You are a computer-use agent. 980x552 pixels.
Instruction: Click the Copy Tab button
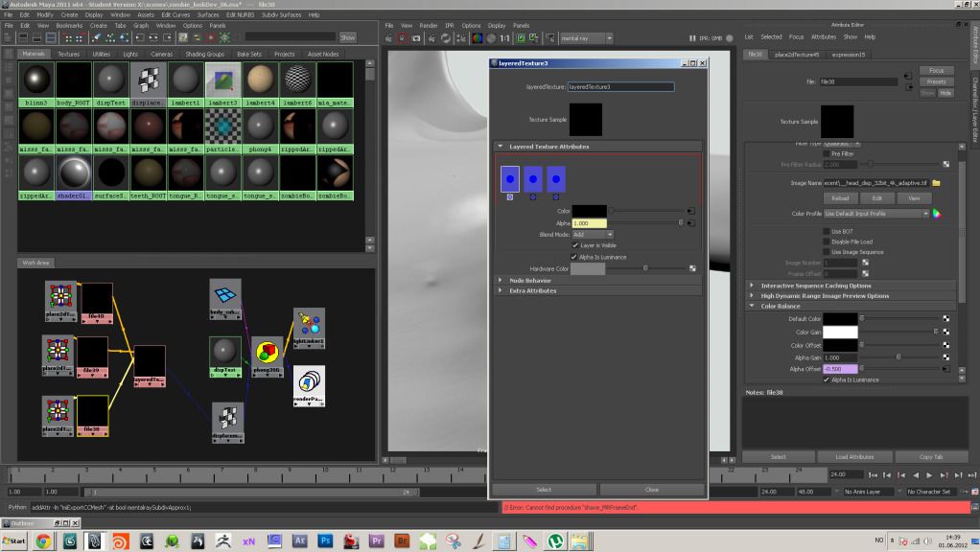(931, 457)
